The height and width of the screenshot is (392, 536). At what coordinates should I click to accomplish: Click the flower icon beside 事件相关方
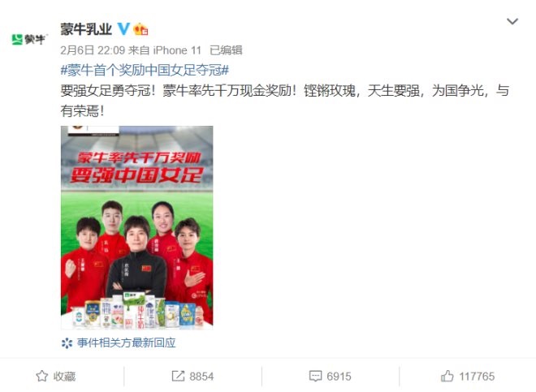67,342
